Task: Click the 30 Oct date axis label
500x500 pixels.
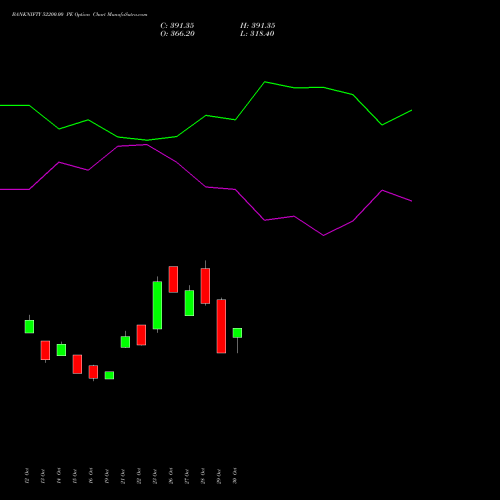Action: 235,476
